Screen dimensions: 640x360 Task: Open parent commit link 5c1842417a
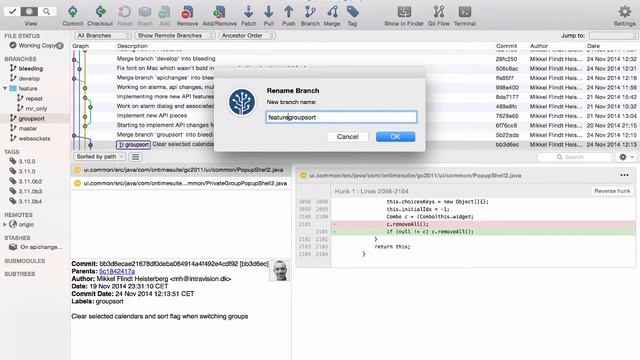[117, 271]
